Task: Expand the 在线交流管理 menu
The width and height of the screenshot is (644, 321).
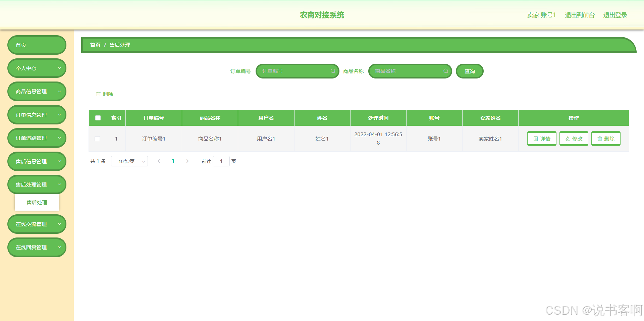Action: click(x=37, y=224)
